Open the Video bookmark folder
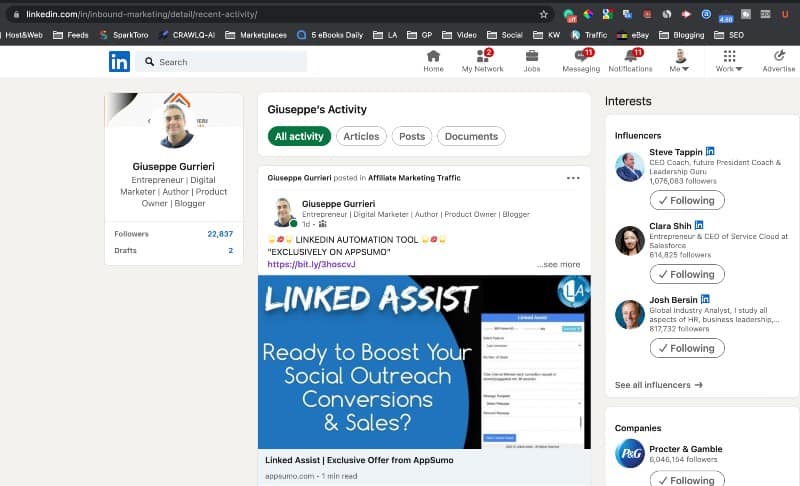 point(459,35)
